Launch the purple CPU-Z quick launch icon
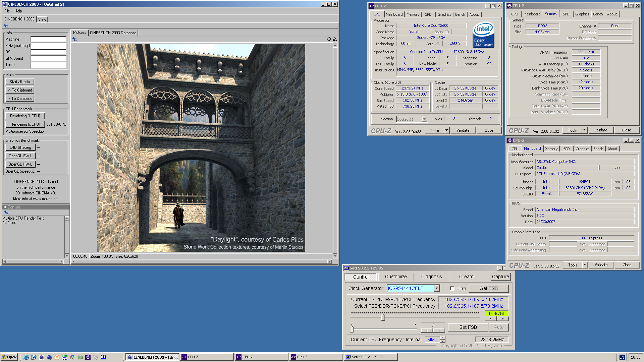This screenshot has height=362, width=644. pyautogui.click(x=88, y=357)
